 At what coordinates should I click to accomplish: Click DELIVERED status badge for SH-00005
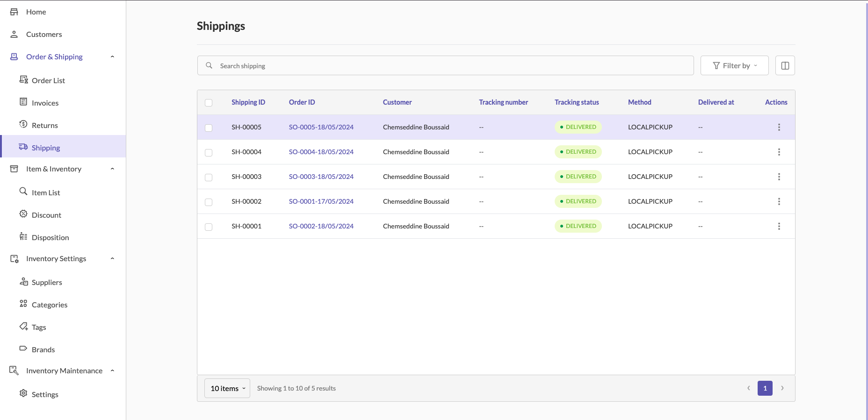pos(578,127)
